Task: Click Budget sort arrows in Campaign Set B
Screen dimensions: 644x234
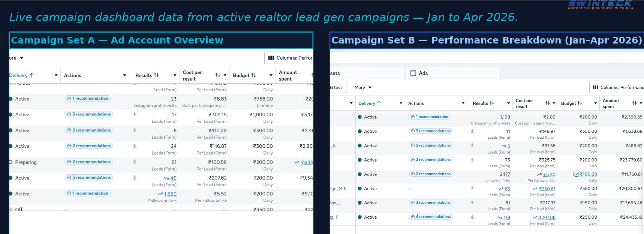Action: (580, 103)
